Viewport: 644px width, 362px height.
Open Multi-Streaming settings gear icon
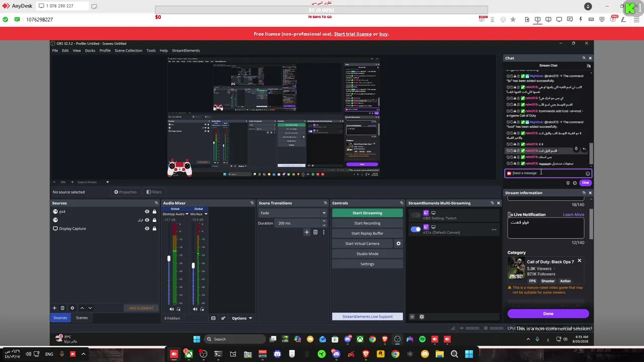[422, 317]
